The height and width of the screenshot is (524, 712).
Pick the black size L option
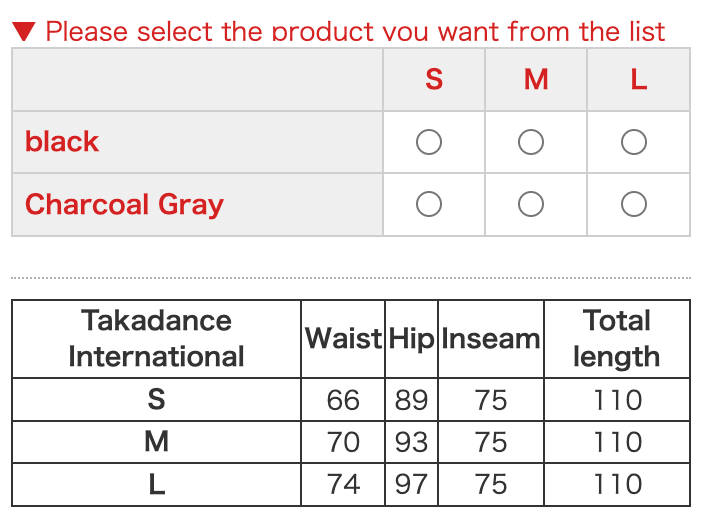[x=633, y=143]
